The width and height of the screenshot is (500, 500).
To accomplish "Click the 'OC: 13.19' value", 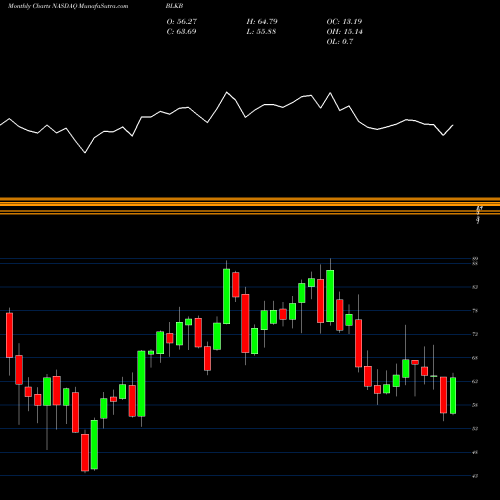I will [344, 22].
